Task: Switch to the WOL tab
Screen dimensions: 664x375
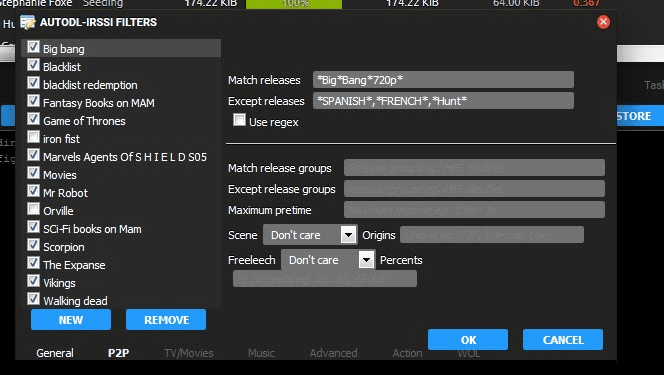Action: [469, 354]
